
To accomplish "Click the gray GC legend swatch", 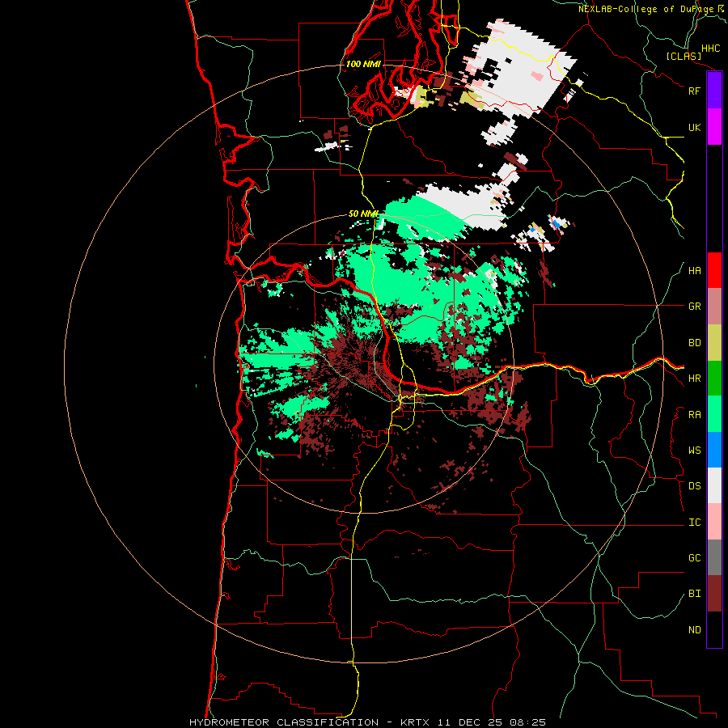I will click(714, 557).
